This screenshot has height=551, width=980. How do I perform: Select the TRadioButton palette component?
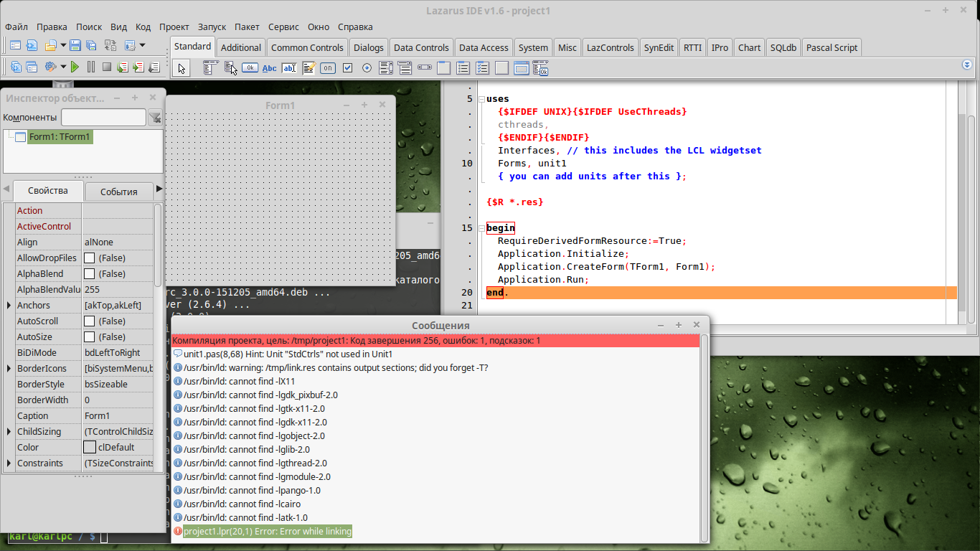tap(367, 68)
